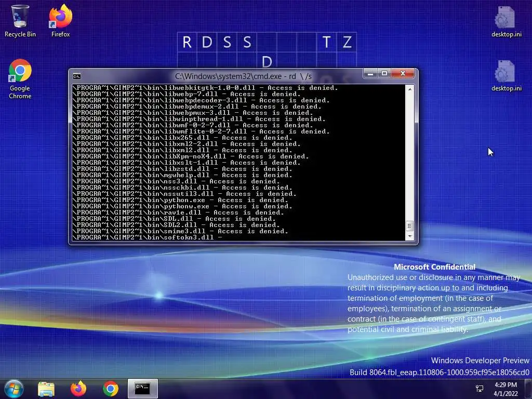Click the cmd.exe title bar text
The image size is (532, 399).
tap(243, 76)
